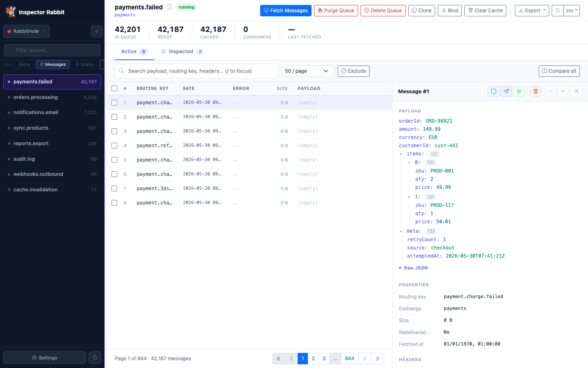Image resolution: width=588 pixels, height=368 pixels.
Task: Go to the next message with down chevron
Action: [x=563, y=91]
